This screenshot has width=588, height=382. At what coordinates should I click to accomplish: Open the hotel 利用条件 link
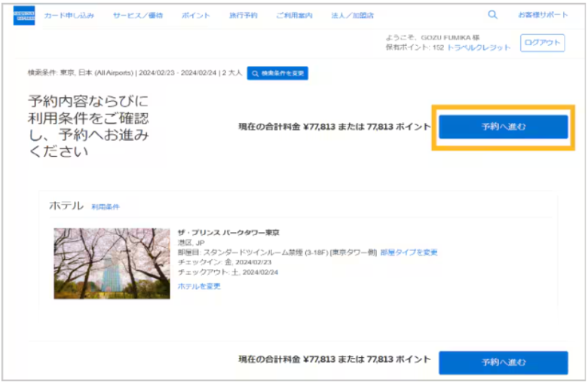point(106,207)
